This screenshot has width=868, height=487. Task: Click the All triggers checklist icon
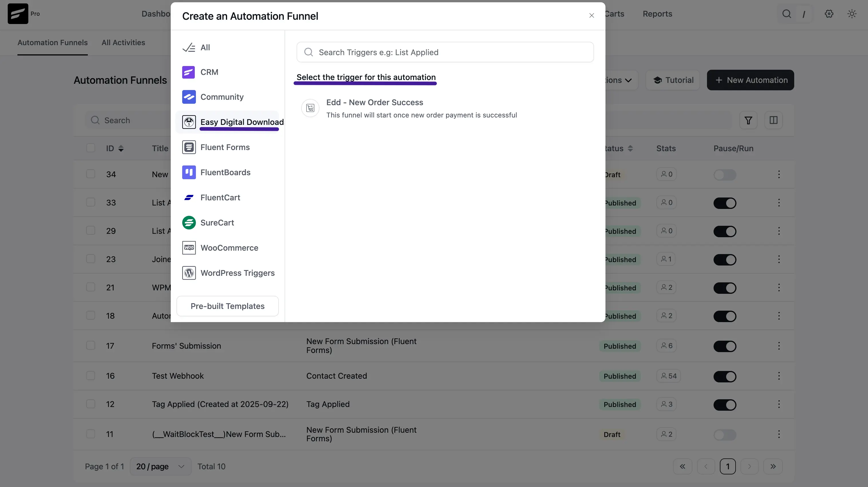coord(189,47)
